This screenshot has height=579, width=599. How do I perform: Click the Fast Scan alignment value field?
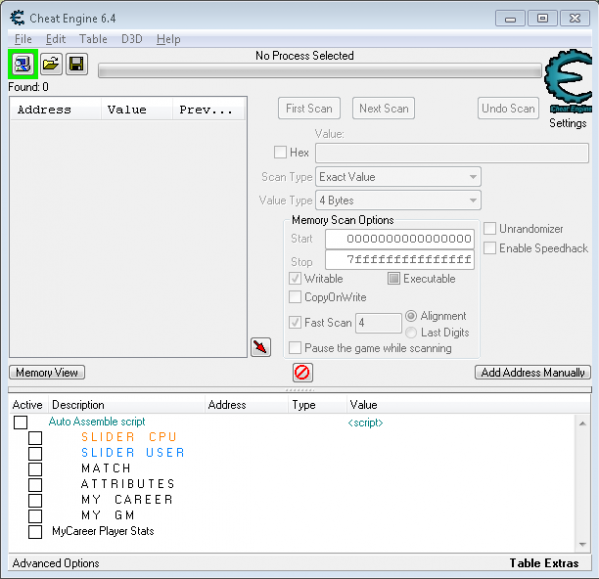[x=379, y=323]
